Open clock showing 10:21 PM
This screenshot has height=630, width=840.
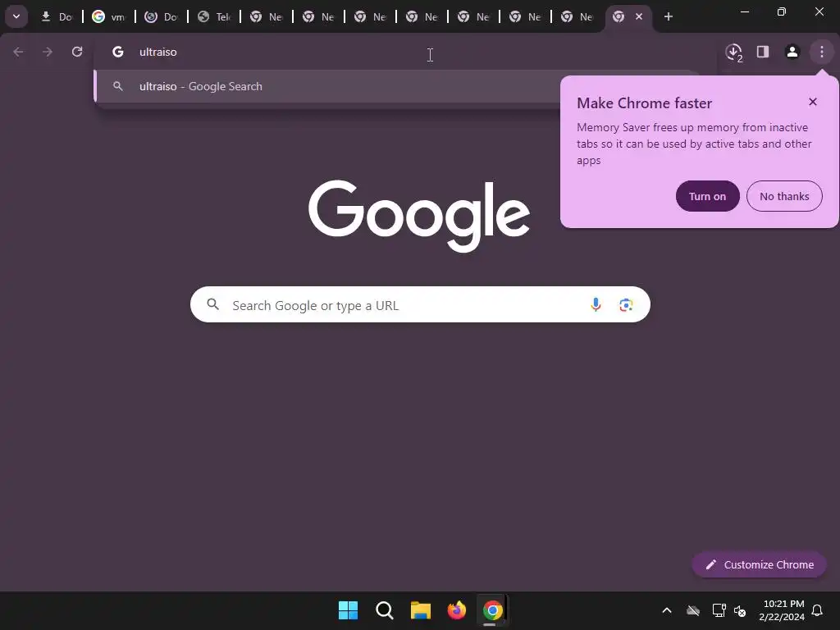pyautogui.click(x=782, y=610)
